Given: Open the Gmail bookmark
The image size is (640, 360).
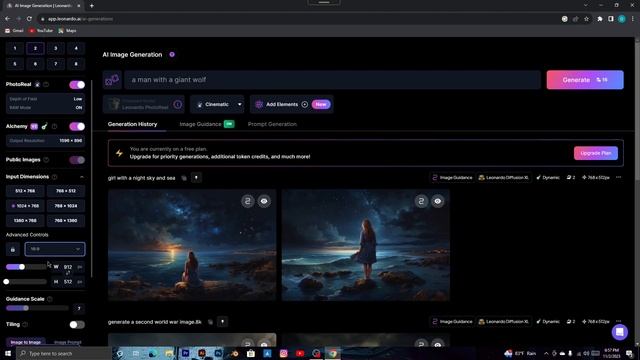Looking at the screenshot, I should [14, 31].
